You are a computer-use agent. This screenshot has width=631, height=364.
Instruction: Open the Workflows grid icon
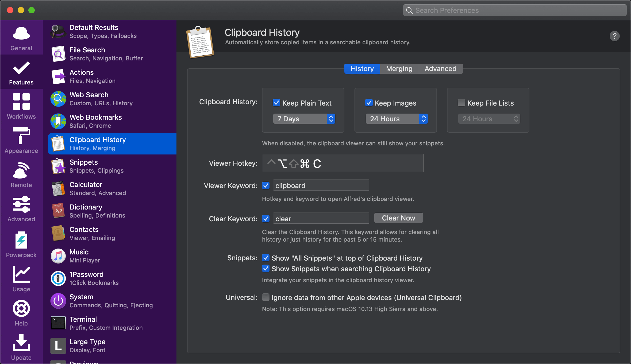tap(21, 102)
